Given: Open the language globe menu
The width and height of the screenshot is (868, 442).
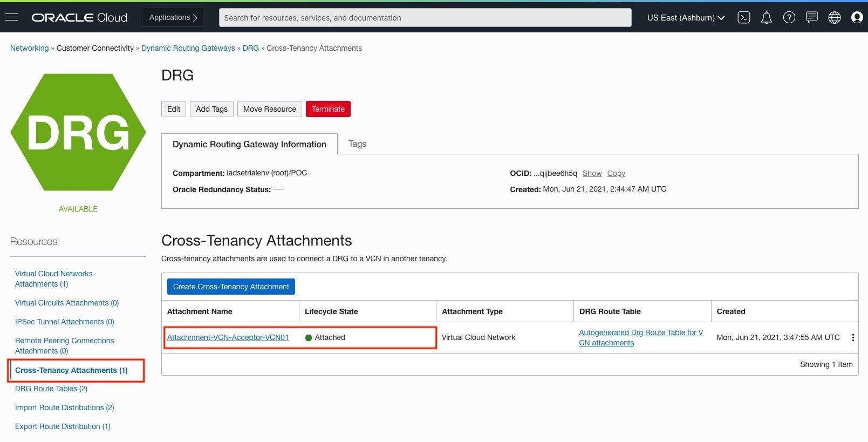Looking at the screenshot, I should point(835,18).
